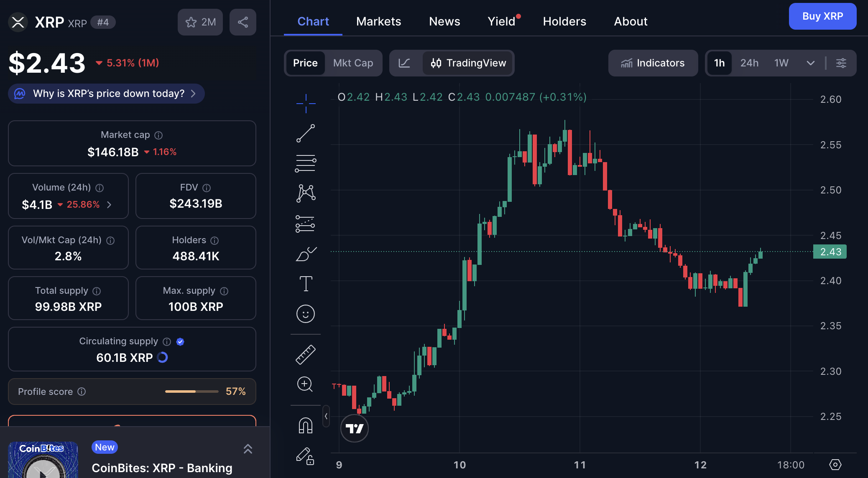Screen dimensions: 868x478
Task: Expand the Volume (24h) details arrow
Action: coord(109,205)
